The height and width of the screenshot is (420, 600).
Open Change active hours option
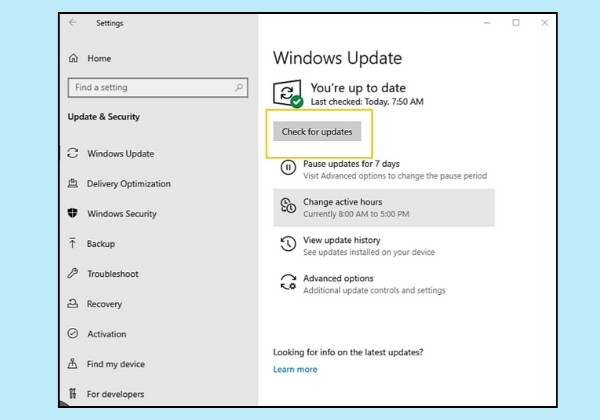point(384,207)
